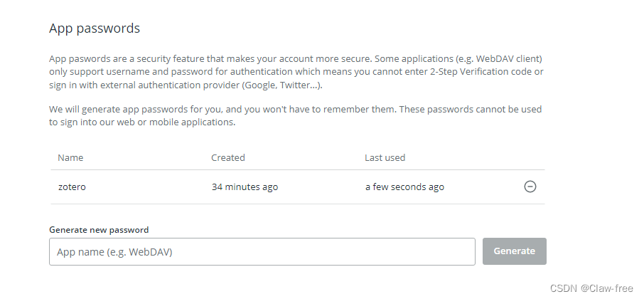Screen dimensions: 644x299
Task: Select the Name column header
Action: (70, 157)
